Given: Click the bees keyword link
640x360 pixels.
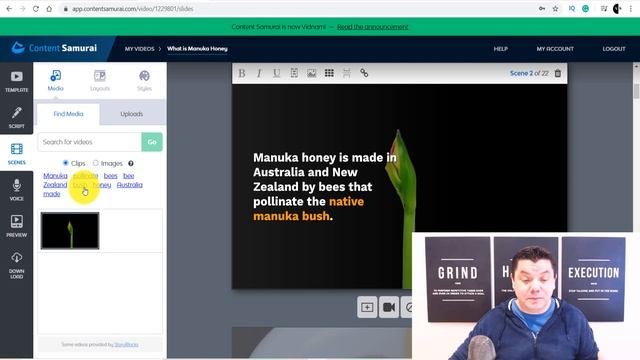Looking at the screenshot, I should coord(110,176).
